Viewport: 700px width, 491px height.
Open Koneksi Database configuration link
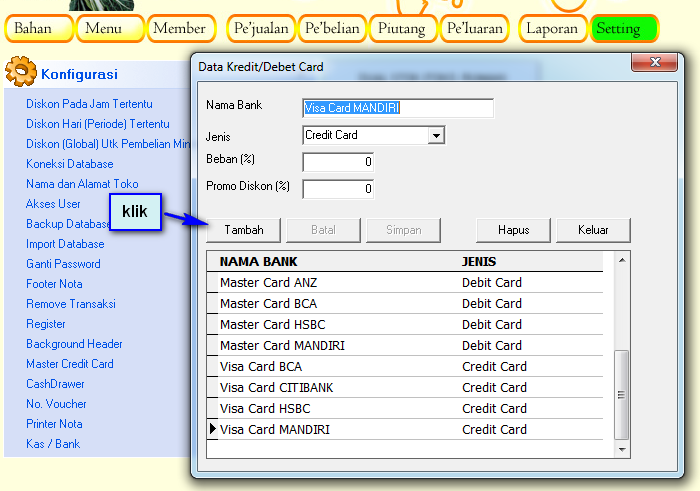(x=70, y=164)
